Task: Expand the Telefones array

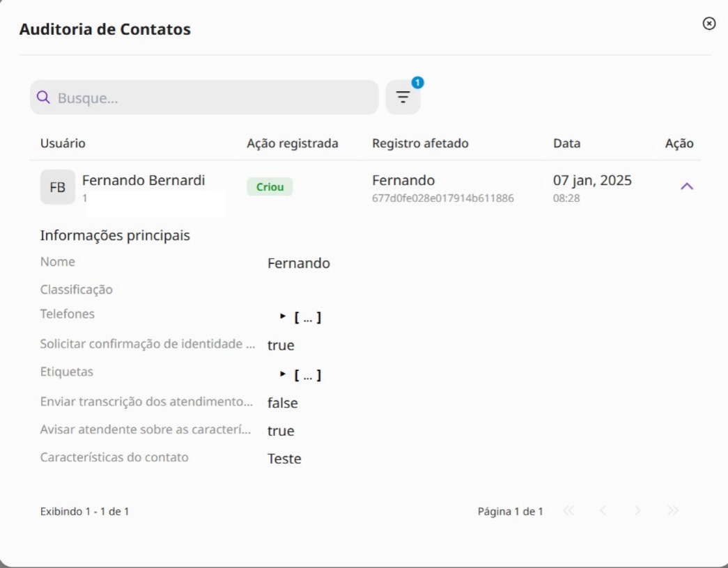Action: pos(300,317)
